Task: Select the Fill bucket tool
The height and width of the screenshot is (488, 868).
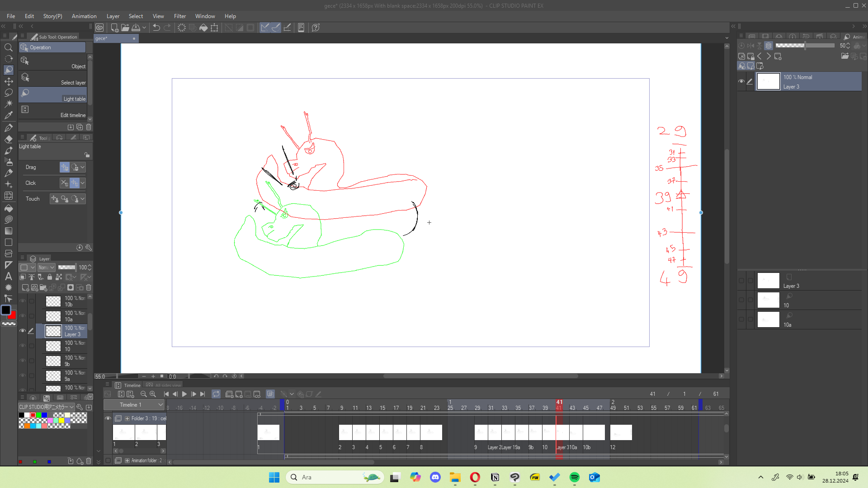Action: 8,208
